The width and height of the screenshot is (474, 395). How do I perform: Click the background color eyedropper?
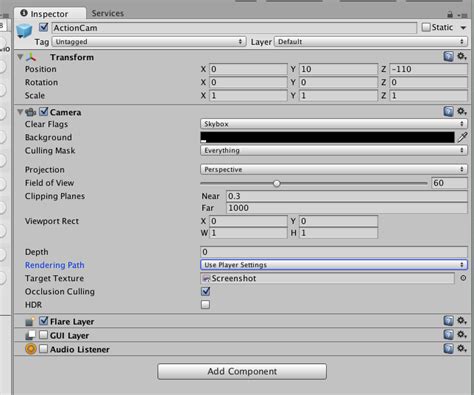(463, 137)
